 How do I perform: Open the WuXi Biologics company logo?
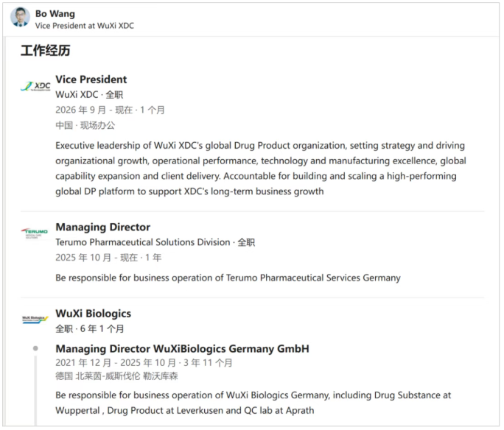tap(35, 320)
